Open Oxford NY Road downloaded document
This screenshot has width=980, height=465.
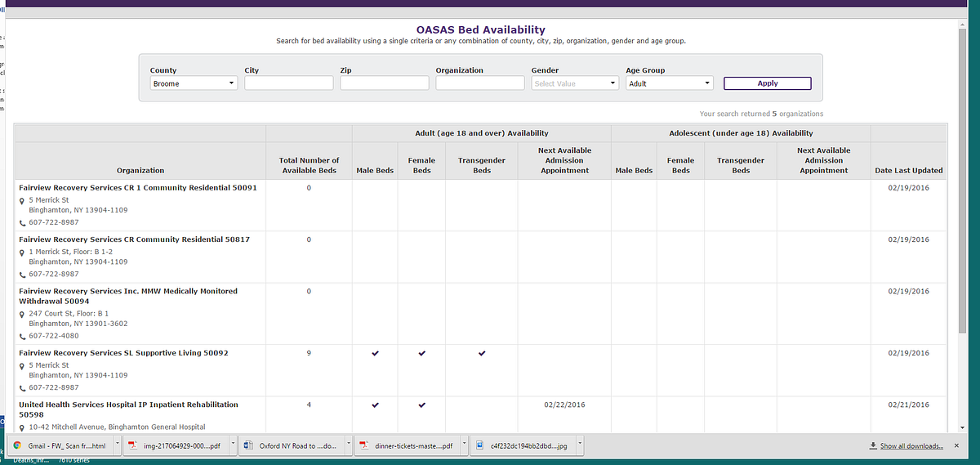291,446
